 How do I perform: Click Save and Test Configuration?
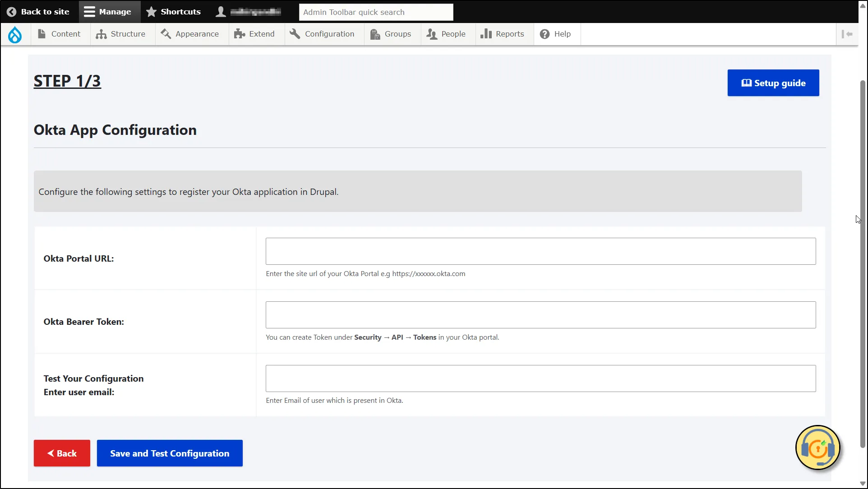(170, 453)
